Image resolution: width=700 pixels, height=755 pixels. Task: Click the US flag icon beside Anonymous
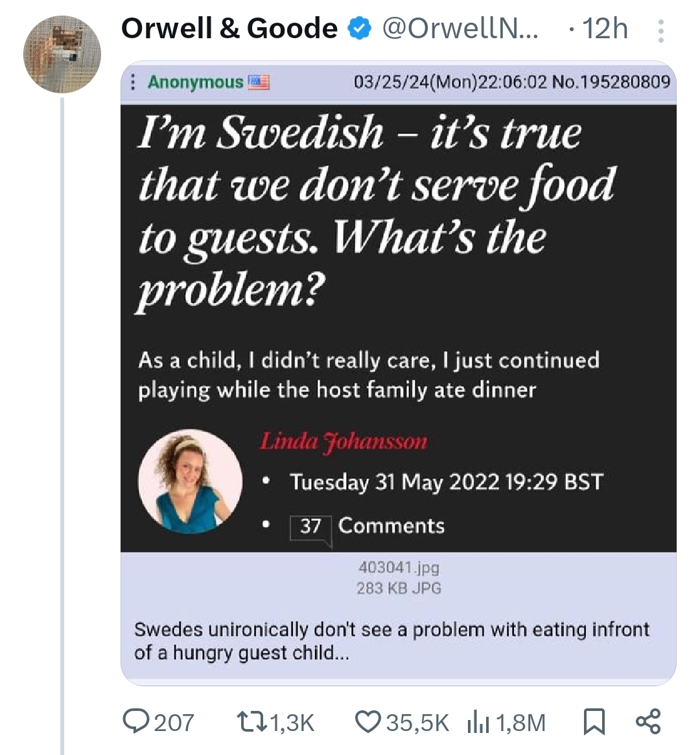(259, 82)
